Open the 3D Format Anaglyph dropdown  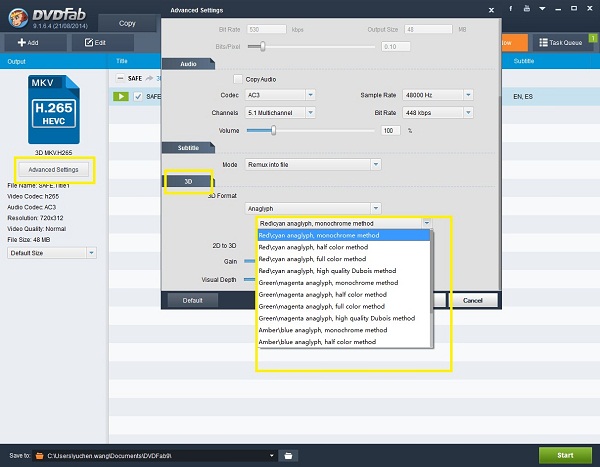(313, 209)
